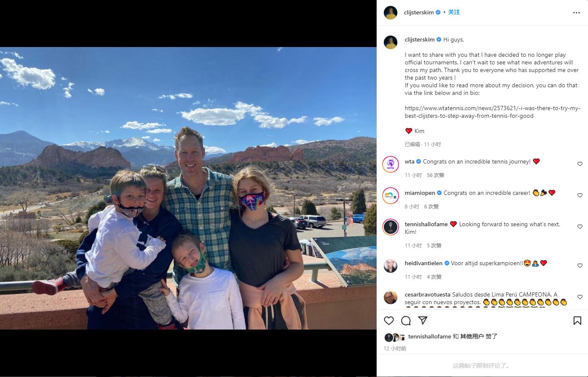The height and width of the screenshot is (377, 588).
Task: Click the comment speech bubble icon
Action: [x=406, y=320]
